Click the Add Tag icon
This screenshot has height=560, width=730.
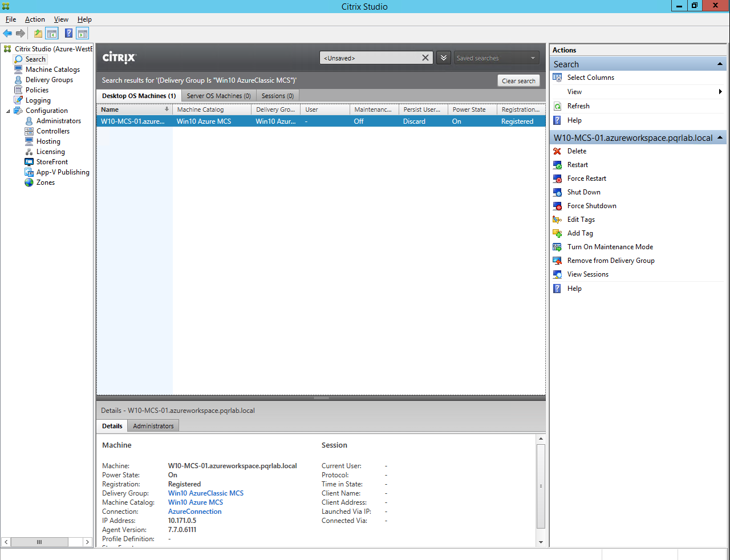[557, 233]
